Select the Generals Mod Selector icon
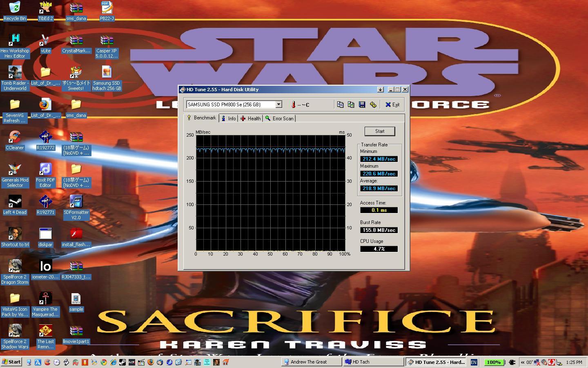This screenshot has height=368, width=588. pyautogui.click(x=15, y=175)
